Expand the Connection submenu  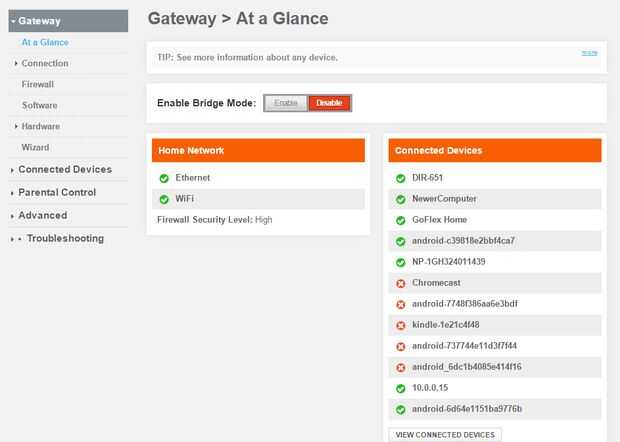[44, 64]
